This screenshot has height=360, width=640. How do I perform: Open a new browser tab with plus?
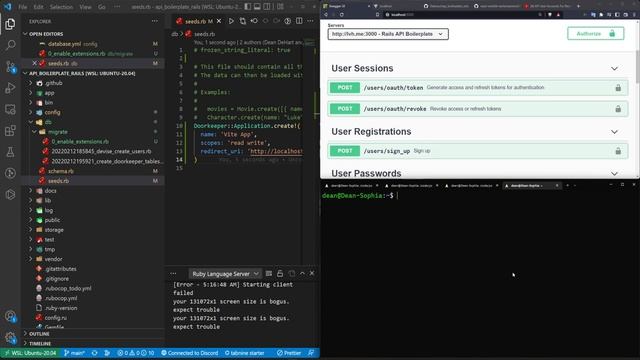[578, 6]
